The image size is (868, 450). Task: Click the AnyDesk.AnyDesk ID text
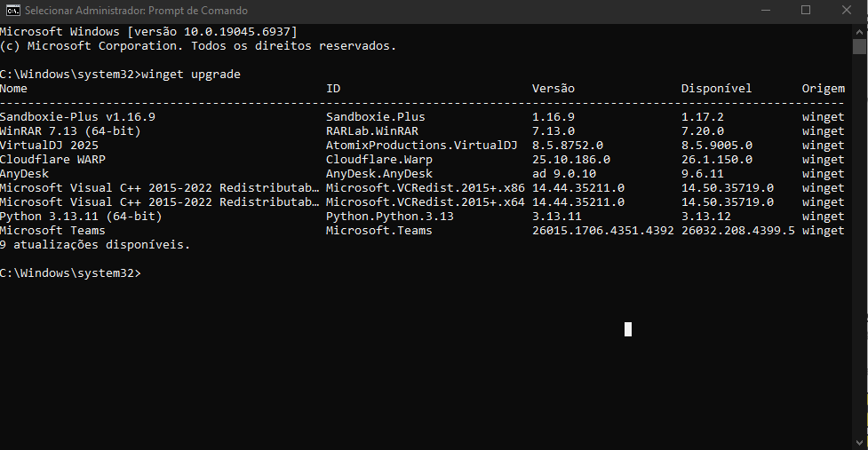point(379,174)
